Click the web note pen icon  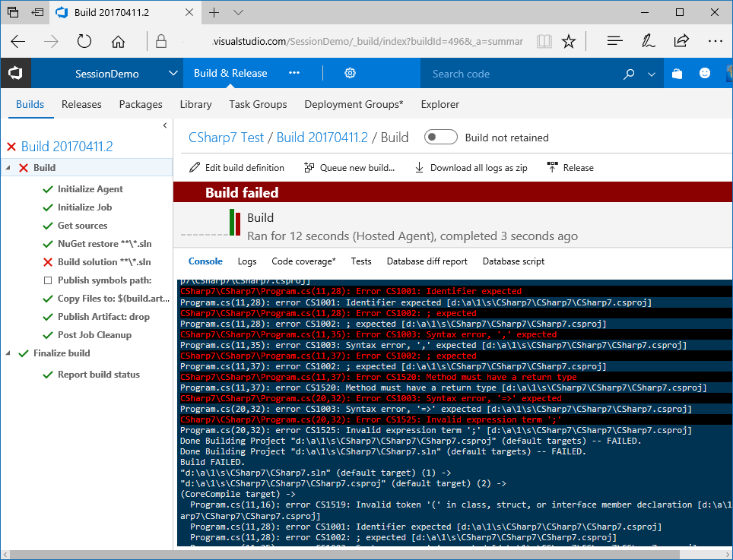pos(648,41)
